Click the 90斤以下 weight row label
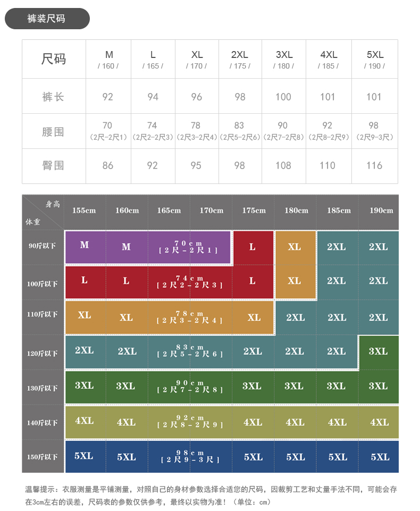 [x=43, y=246]
